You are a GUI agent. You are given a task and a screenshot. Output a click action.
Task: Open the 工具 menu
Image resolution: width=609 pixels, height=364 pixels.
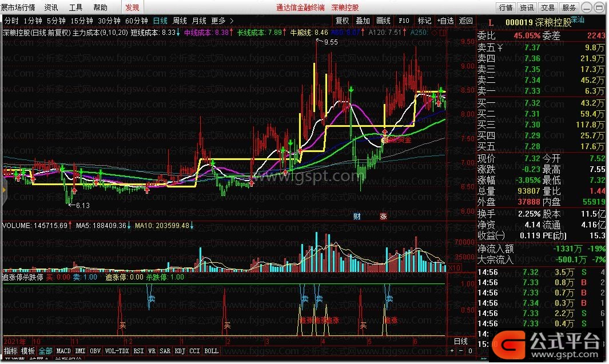75,7
